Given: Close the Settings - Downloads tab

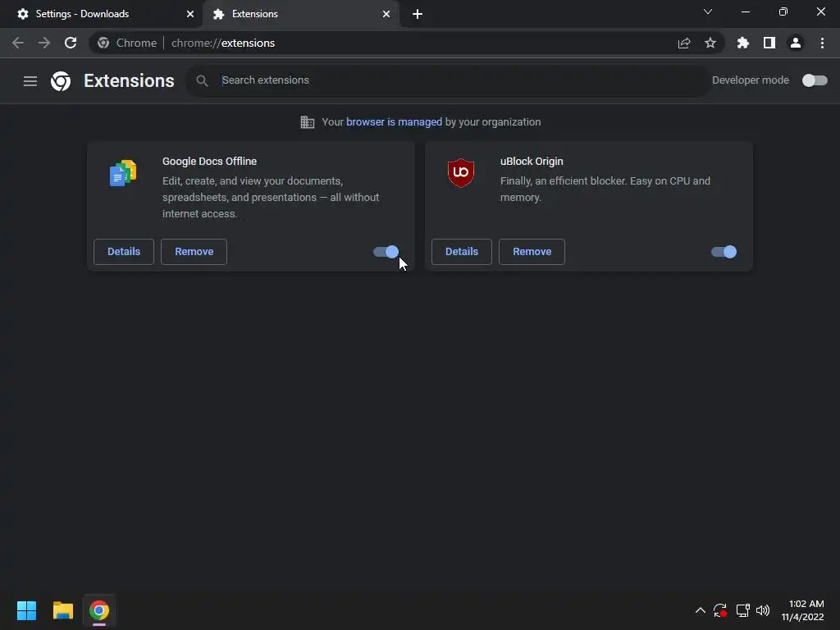Looking at the screenshot, I should point(190,14).
